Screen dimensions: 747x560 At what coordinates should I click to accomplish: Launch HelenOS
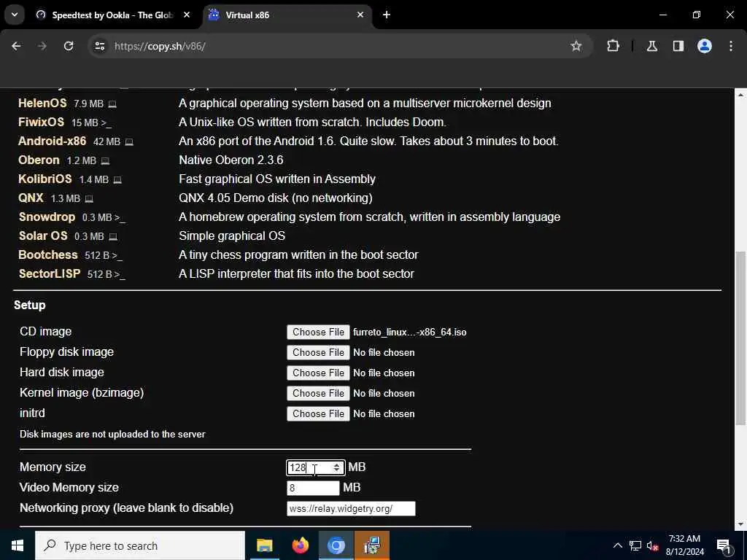click(42, 103)
